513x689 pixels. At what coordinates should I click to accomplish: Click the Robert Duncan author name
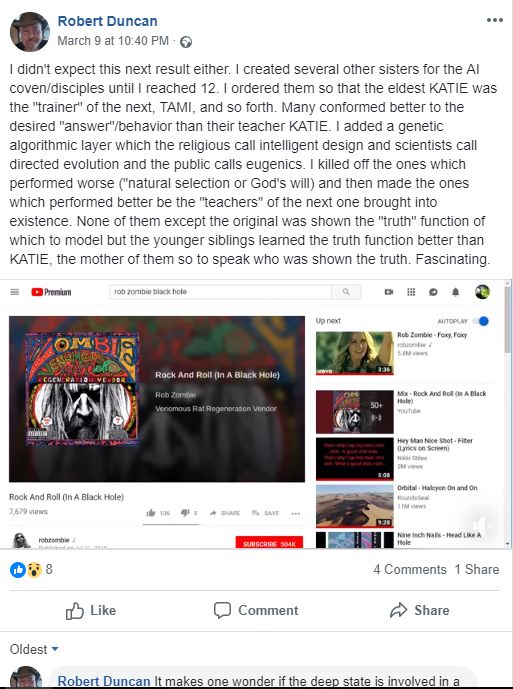point(108,21)
